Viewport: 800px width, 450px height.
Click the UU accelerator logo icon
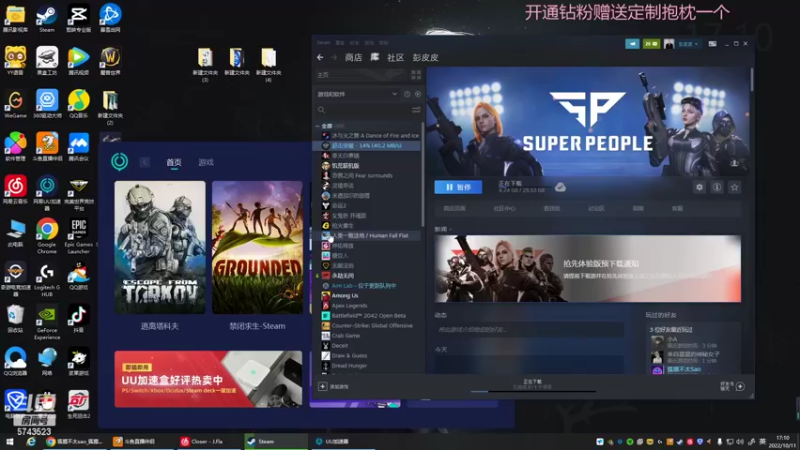pyautogui.click(x=119, y=162)
